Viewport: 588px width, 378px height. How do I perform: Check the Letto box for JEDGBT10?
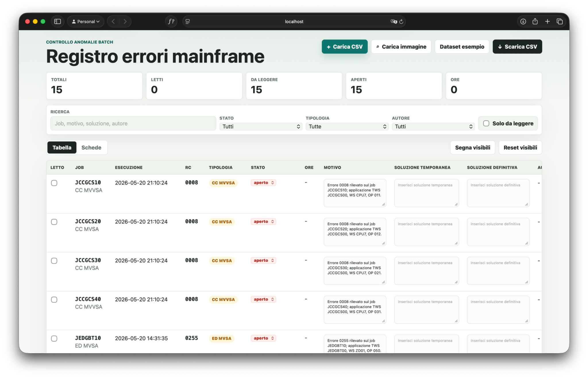click(54, 338)
